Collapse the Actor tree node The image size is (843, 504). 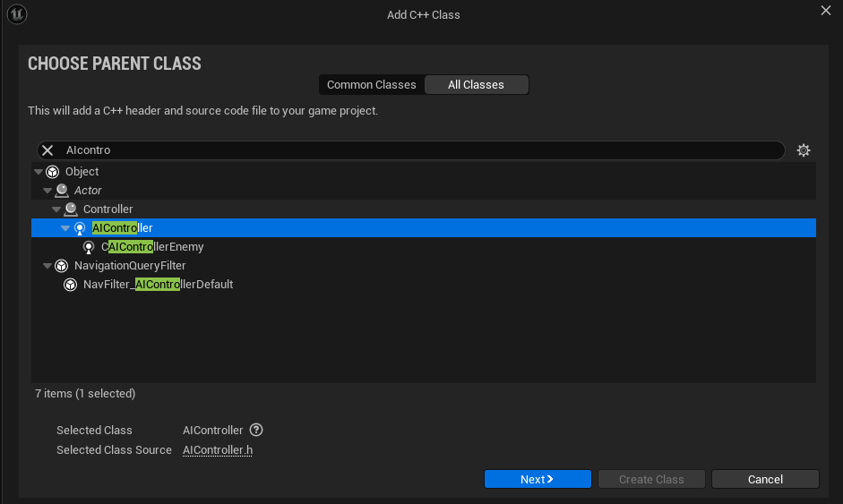coord(47,191)
